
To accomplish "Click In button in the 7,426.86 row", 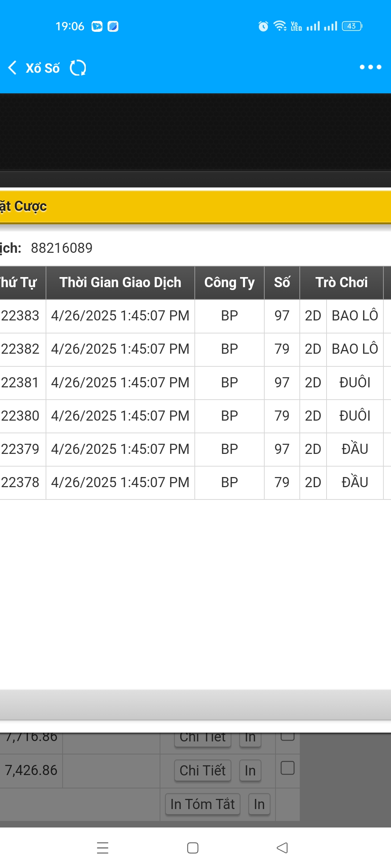I will (250, 770).
